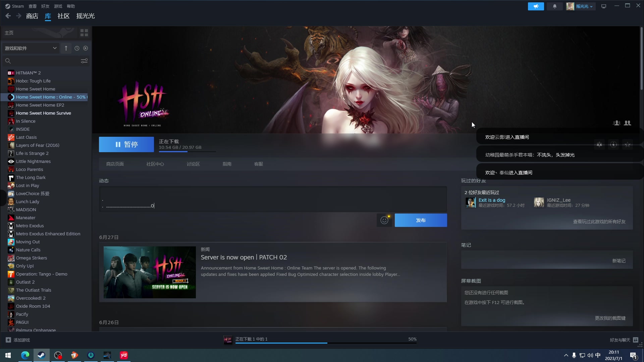
Task: Open Windows Start menu
Action: pos(8,355)
